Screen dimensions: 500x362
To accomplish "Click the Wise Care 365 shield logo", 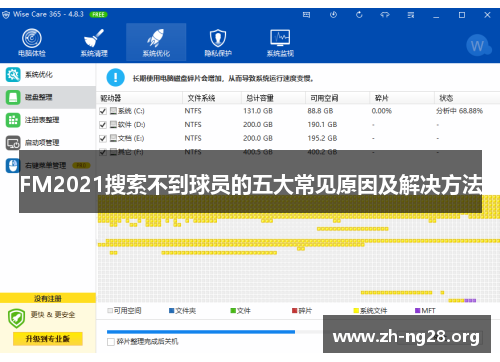I will pos(6,15).
